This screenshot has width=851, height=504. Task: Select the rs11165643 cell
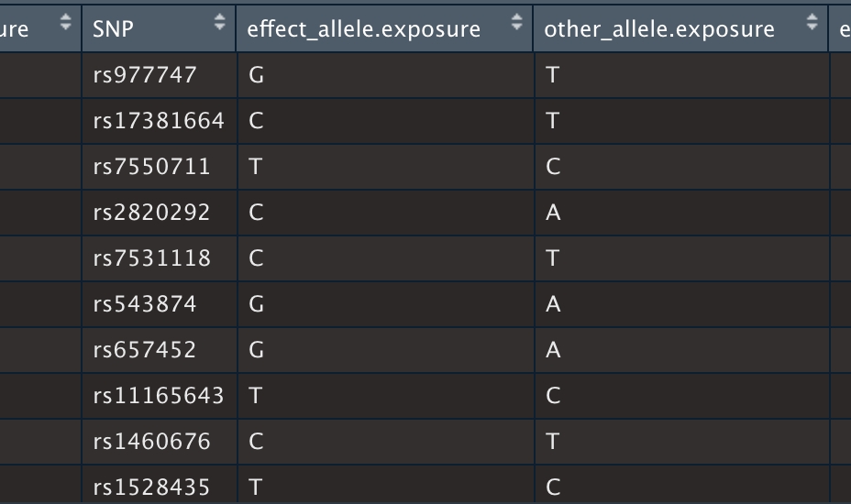point(159,396)
